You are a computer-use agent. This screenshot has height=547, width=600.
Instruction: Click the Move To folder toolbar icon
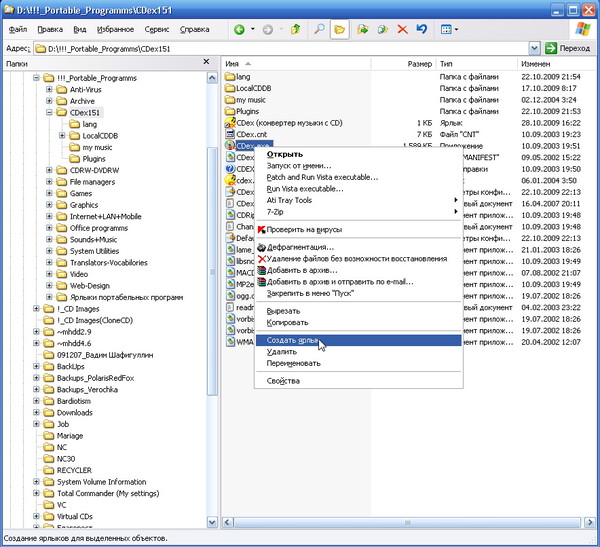pos(362,29)
